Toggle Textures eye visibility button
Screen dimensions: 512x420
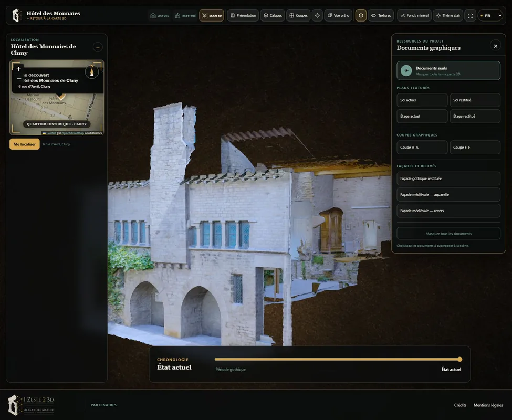tap(381, 15)
